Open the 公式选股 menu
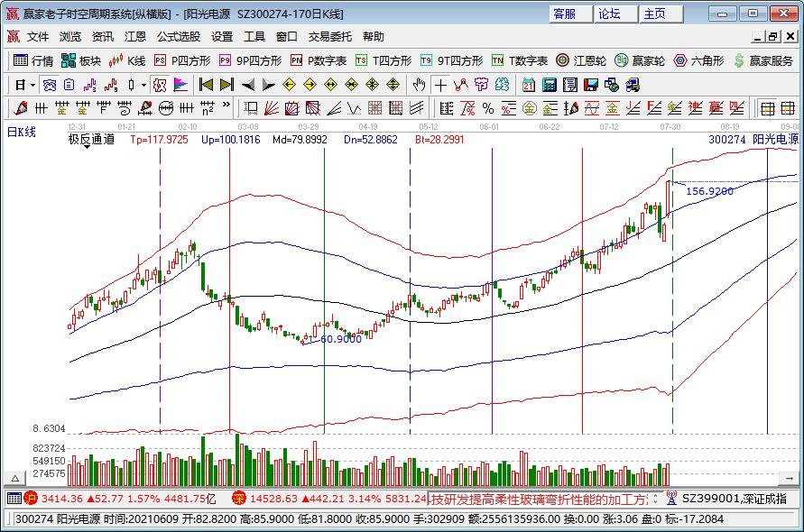 click(179, 37)
